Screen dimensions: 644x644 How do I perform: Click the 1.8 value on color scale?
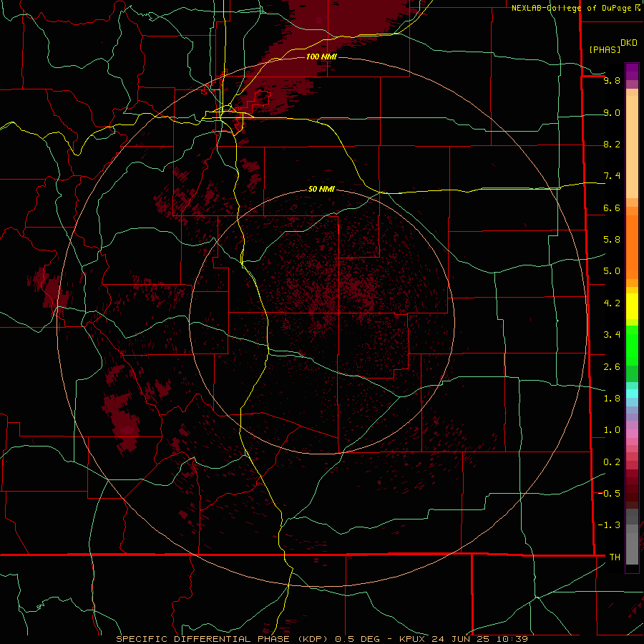point(612,399)
